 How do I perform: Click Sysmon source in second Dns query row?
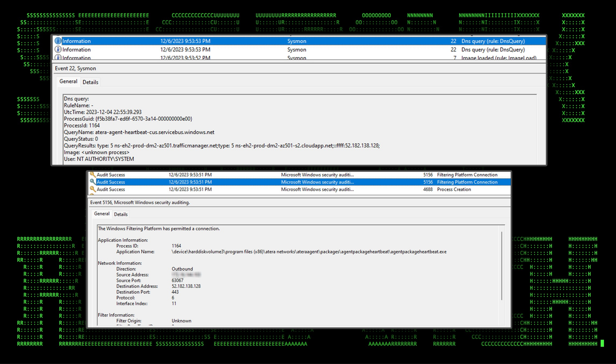[297, 50]
